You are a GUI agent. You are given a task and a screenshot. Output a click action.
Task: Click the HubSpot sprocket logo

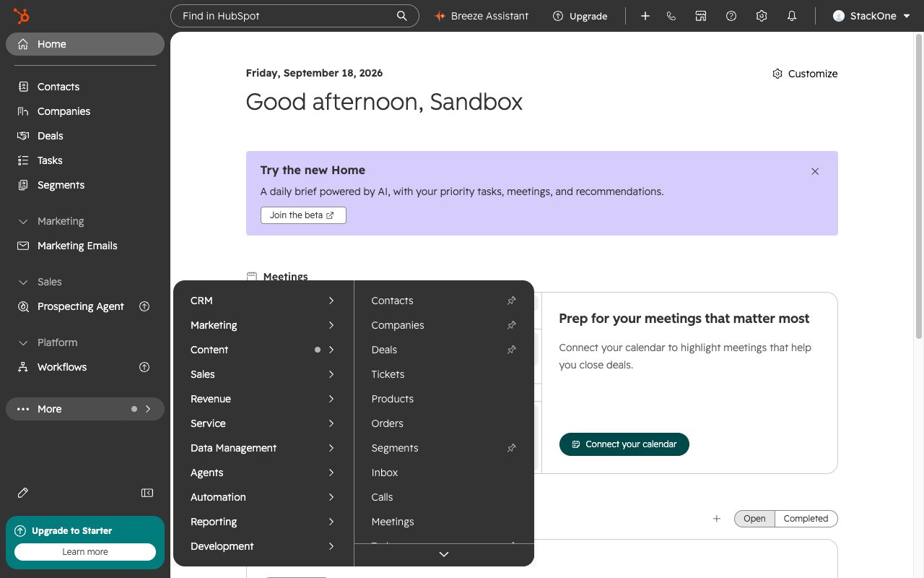(22, 16)
